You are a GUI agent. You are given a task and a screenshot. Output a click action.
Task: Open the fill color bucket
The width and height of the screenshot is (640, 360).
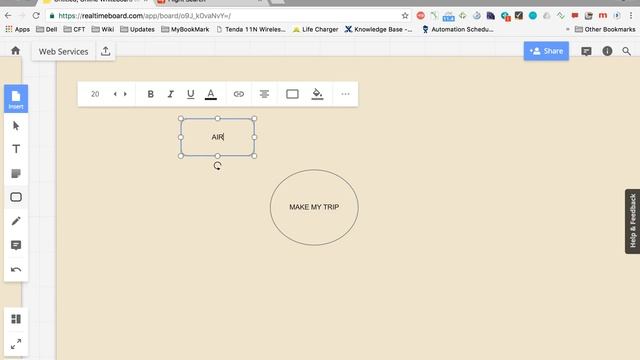coord(317,94)
